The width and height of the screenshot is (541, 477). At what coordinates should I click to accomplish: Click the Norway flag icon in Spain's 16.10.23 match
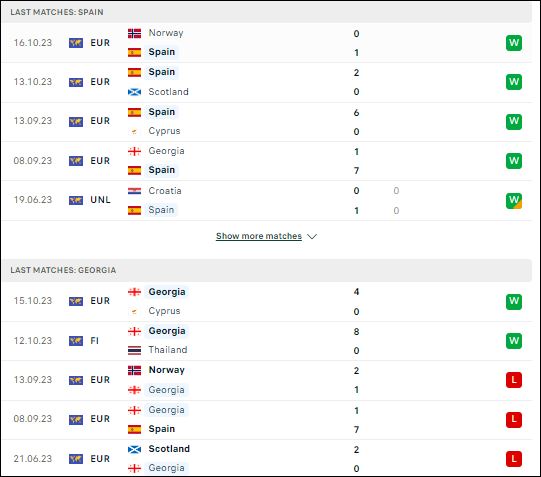[134, 33]
